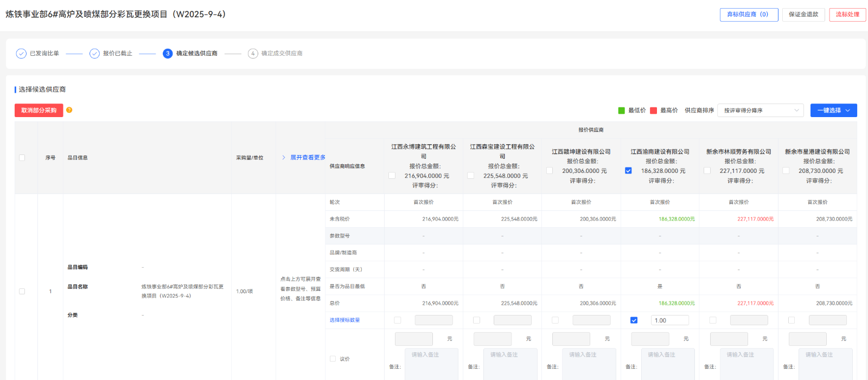Image resolution: width=868 pixels, height=380 pixels.
Task: Click 225,548.0000元 in 未含税价 row
Action: click(519, 219)
